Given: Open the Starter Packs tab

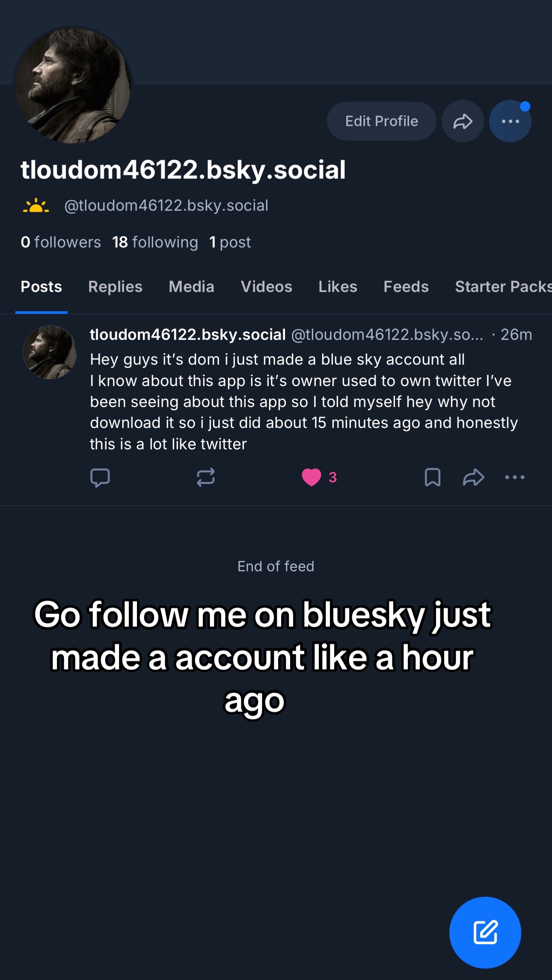Looking at the screenshot, I should [x=503, y=286].
